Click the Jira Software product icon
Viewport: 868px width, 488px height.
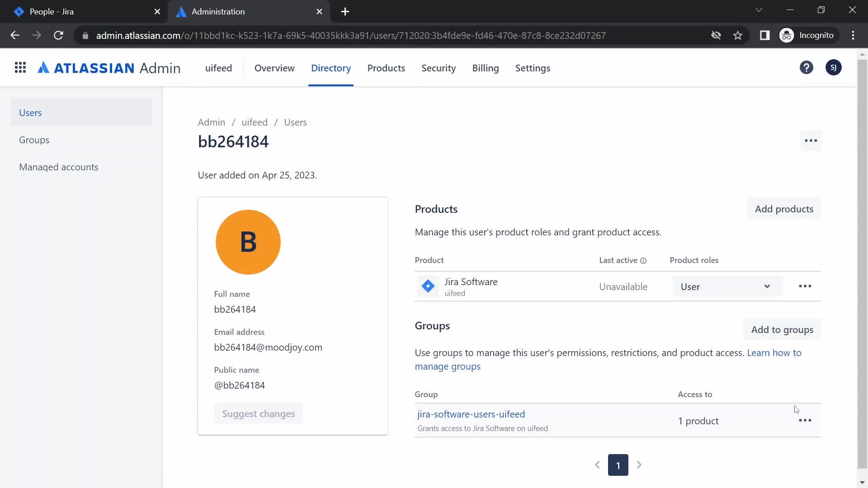click(428, 286)
